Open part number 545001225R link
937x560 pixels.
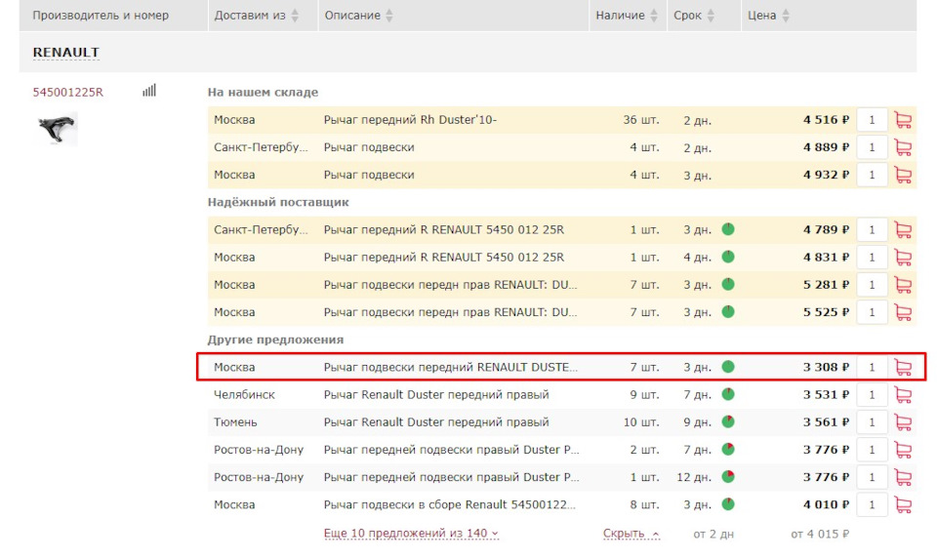[x=67, y=92]
